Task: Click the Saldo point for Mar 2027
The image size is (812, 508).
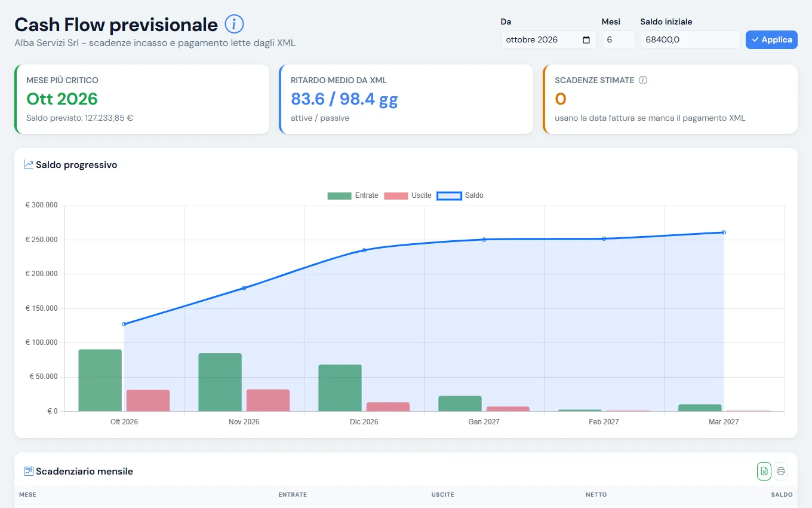Action: coord(724,232)
